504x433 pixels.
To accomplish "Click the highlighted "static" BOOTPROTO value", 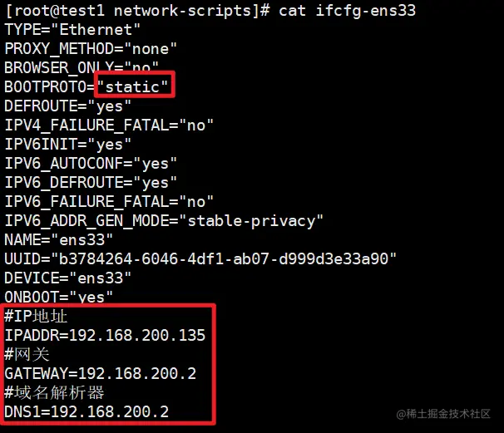I will [x=132, y=87].
